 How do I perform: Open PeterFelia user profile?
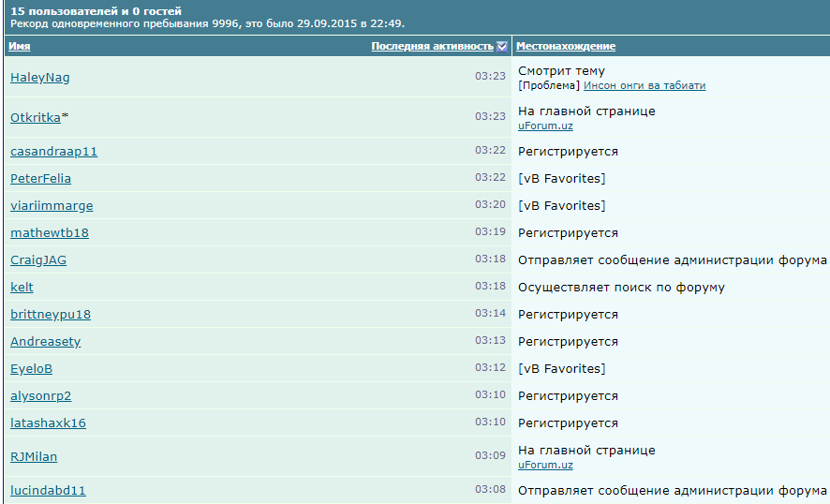(x=40, y=178)
